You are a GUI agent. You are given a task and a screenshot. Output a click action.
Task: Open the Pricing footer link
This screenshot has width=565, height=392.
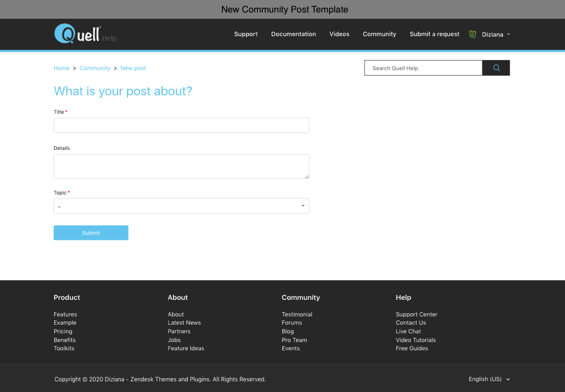tap(63, 331)
